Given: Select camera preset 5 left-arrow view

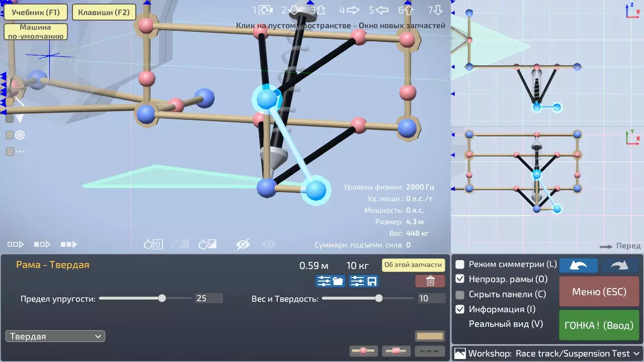Looking at the screenshot, I should click(x=379, y=10).
